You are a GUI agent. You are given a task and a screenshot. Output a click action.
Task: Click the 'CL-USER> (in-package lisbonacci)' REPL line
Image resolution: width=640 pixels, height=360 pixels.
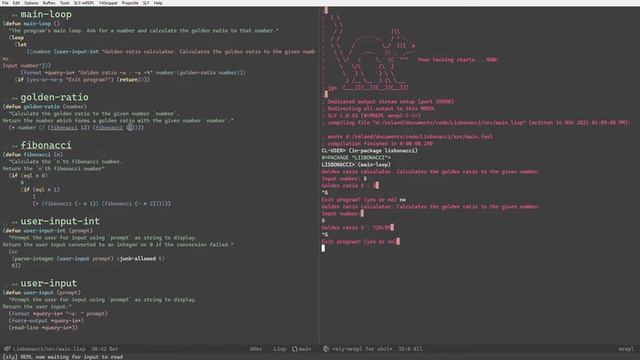tap(370, 151)
